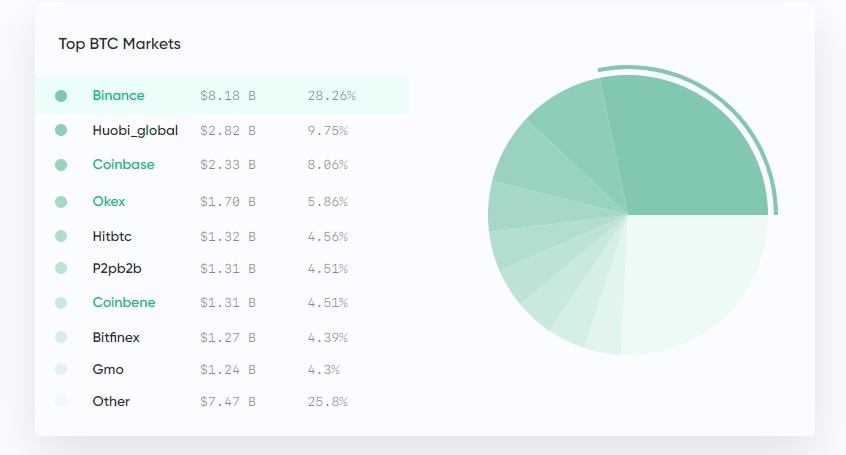Click the $2.82 B volume value
846x455 pixels.
coord(228,131)
